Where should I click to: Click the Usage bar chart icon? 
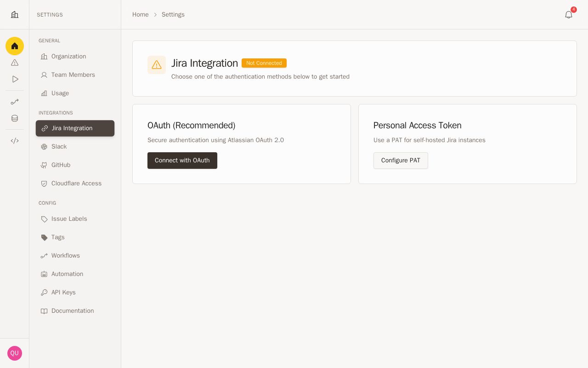pyautogui.click(x=44, y=93)
